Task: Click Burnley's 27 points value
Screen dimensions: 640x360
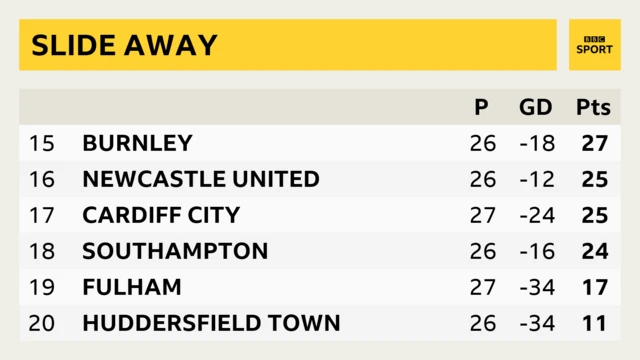Action: coord(595,143)
